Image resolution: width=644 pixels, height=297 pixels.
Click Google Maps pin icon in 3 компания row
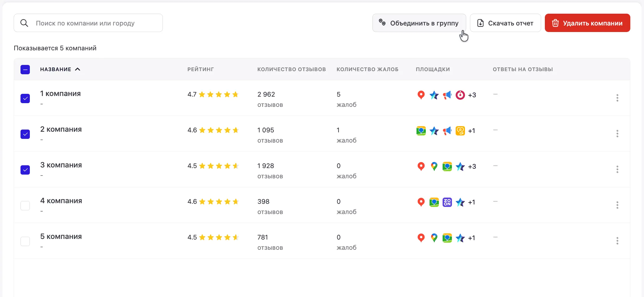[x=434, y=166]
